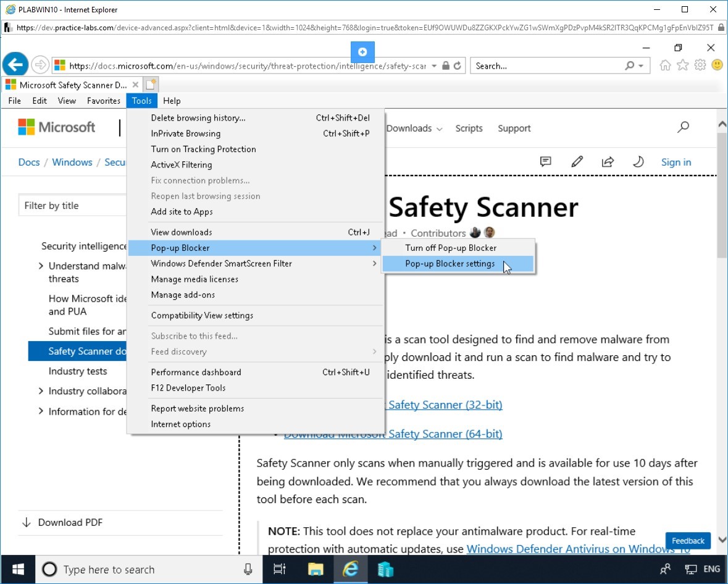Open the File menu
This screenshot has width=728, height=584.
[14, 101]
